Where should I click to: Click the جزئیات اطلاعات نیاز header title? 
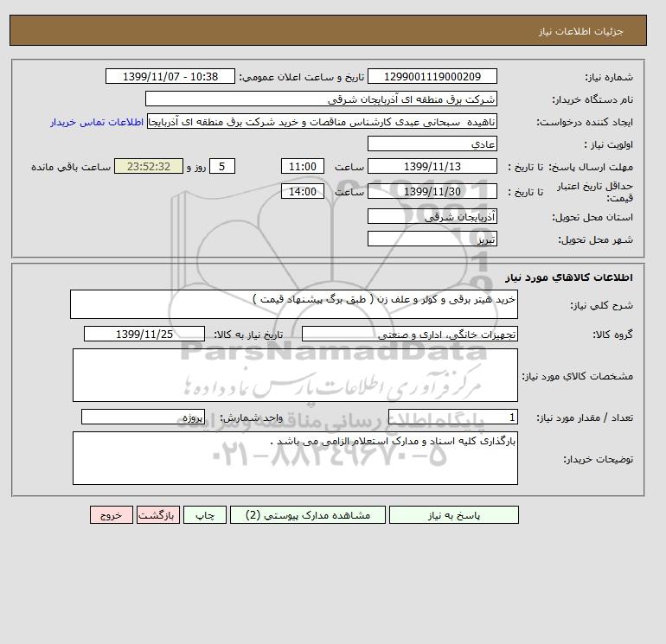pos(580,31)
